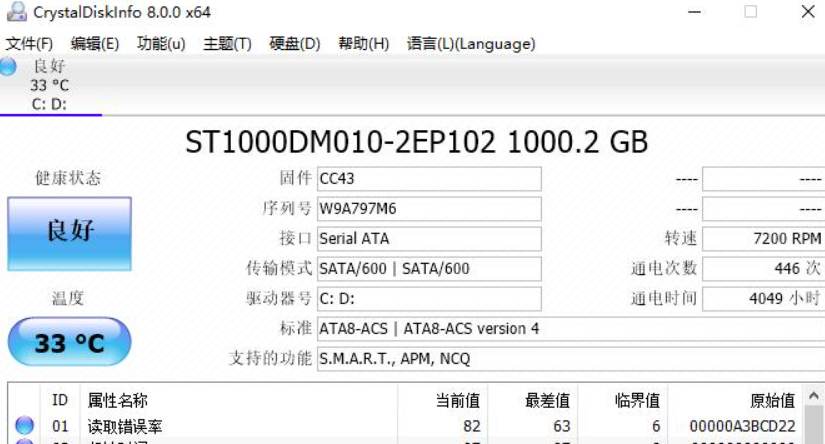825x444 pixels.
Task: Open the 编辑(E) menu
Action: coord(95,44)
